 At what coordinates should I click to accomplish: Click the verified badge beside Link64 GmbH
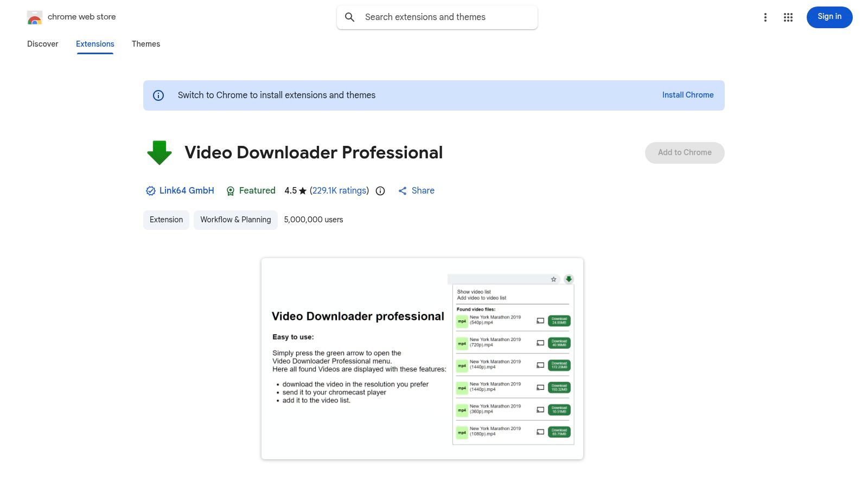click(x=151, y=191)
